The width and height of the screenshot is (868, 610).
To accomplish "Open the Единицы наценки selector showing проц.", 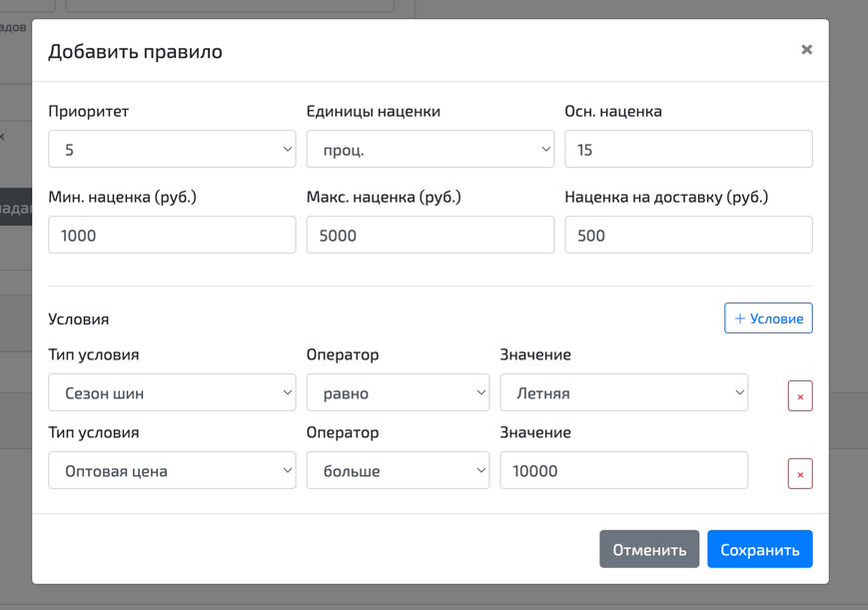I will point(430,148).
